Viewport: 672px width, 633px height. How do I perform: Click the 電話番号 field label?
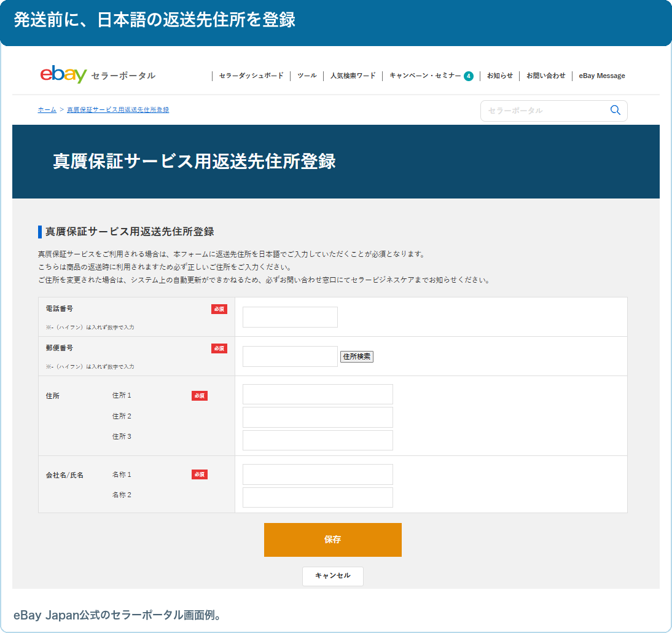(x=60, y=309)
